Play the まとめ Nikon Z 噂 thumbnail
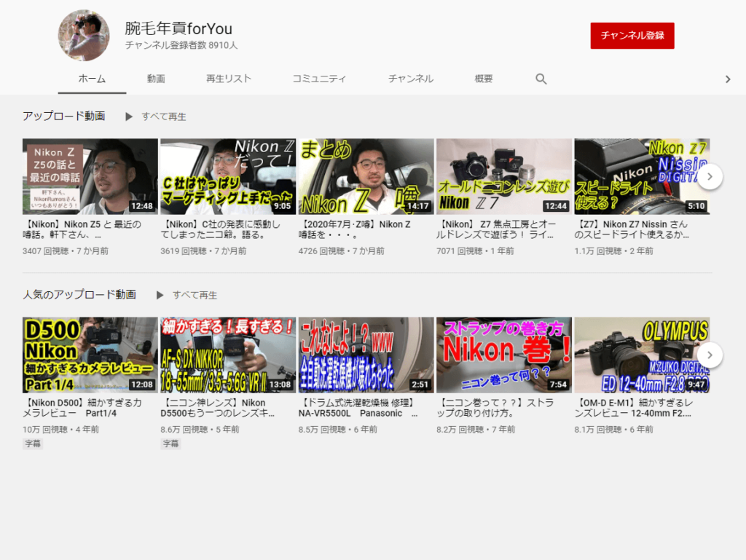The height and width of the screenshot is (560, 746). pos(366,176)
